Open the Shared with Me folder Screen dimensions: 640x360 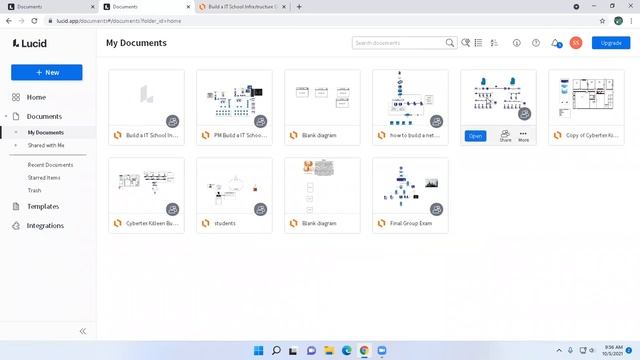(x=46, y=145)
